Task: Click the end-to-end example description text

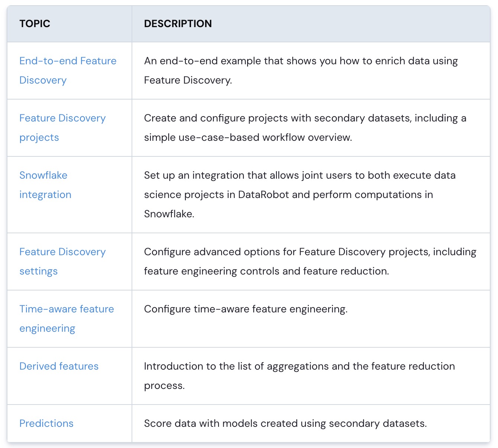Action: [301, 71]
